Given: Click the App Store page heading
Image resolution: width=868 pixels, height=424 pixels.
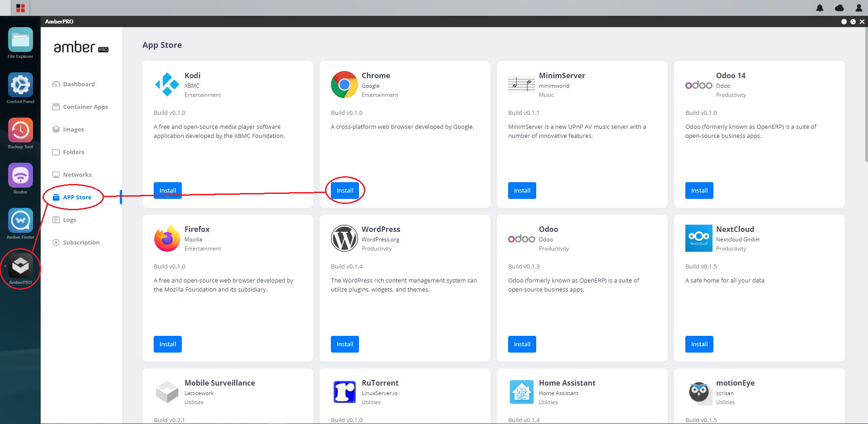Looking at the screenshot, I should pos(162,45).
